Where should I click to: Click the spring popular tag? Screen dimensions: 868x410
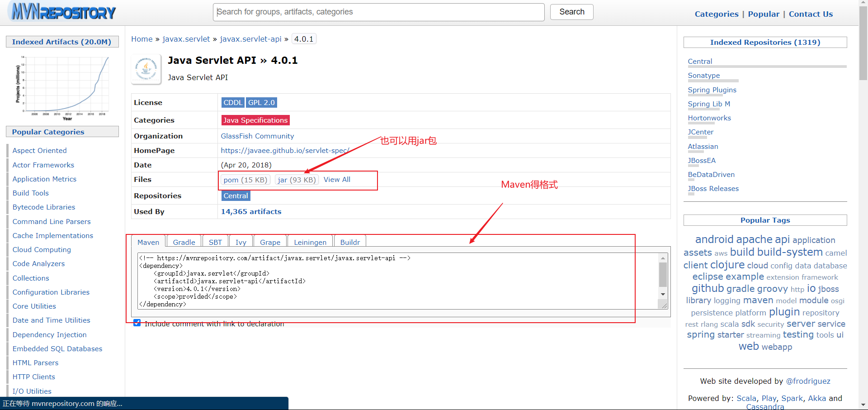tap(701, 335)
